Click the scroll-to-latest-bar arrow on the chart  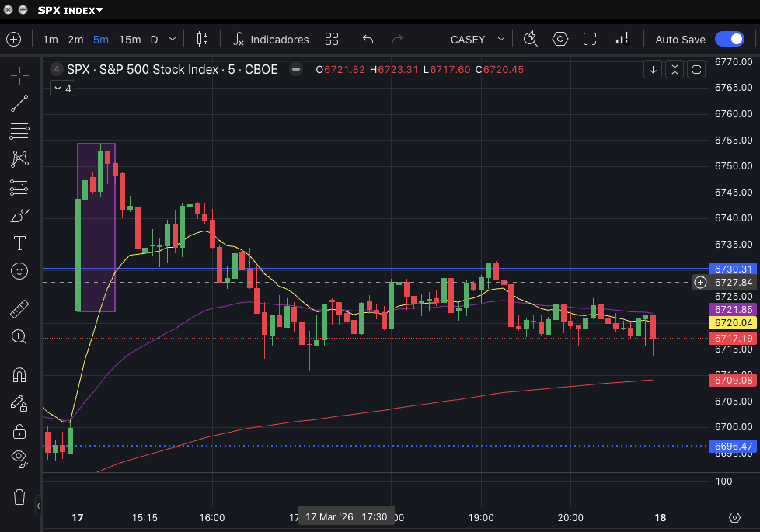click(653, 70)
